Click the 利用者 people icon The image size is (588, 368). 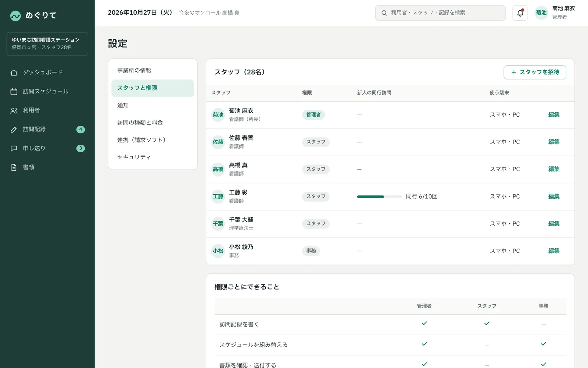tap(14, 110)
